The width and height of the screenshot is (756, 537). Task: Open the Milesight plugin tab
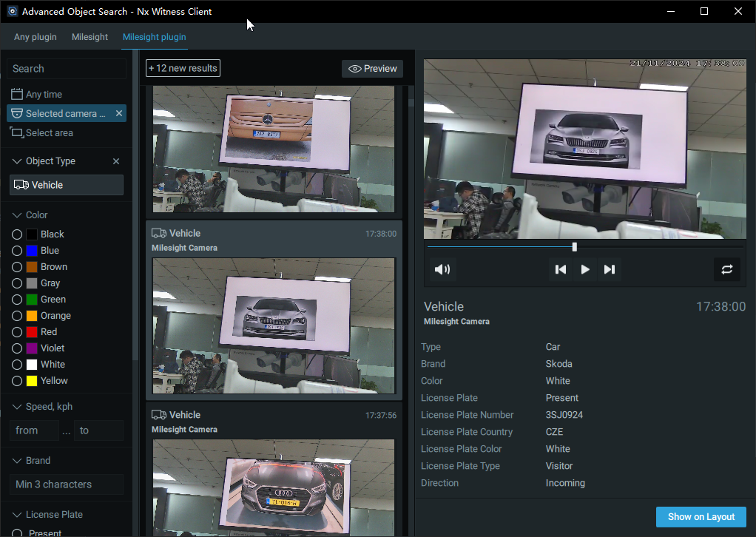coord(155,37)
